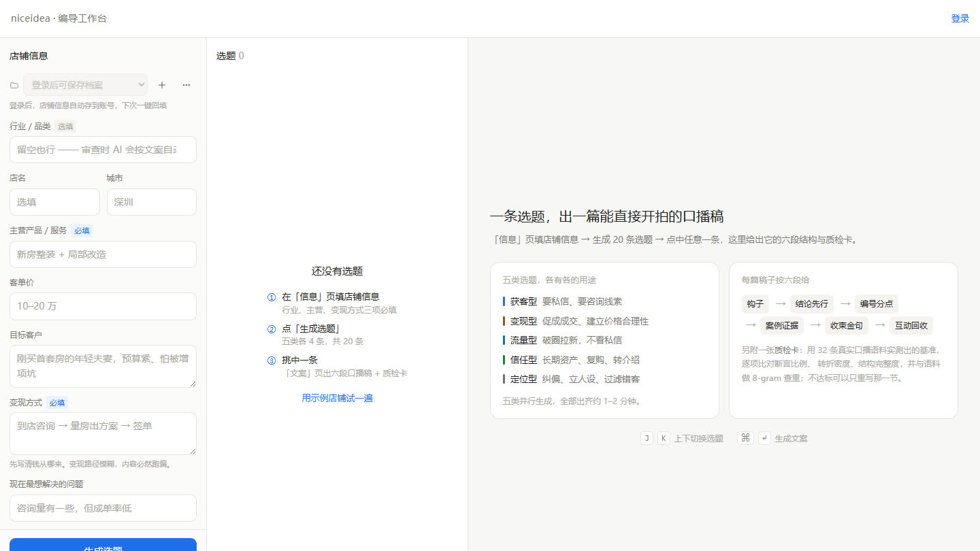The width and height of the screenshot is (980, 551).
Task: Click the niceidea · 编导工作台 title
Action: [x=59, y=18]
